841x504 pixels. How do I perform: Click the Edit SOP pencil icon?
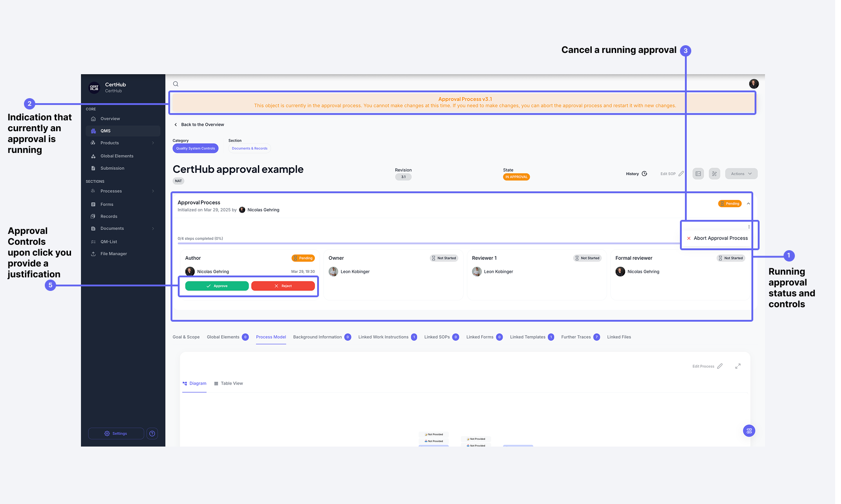click(x=681, y=174)
